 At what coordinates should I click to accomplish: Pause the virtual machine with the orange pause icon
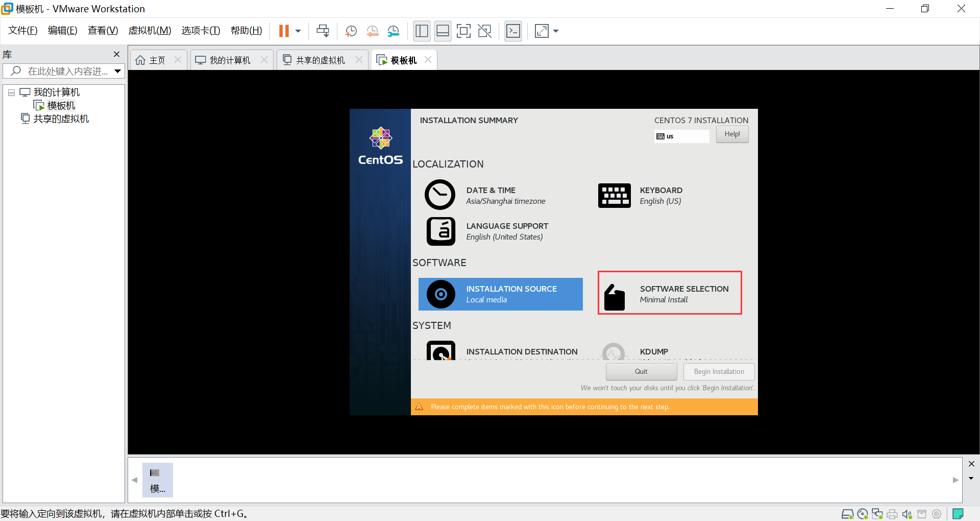pyautogui.click(x=284, y=31)
